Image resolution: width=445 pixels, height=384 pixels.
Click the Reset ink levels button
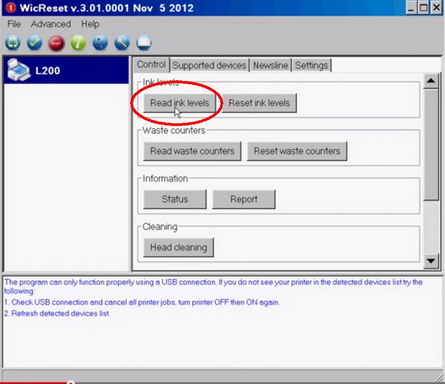(x=259, y=103)
